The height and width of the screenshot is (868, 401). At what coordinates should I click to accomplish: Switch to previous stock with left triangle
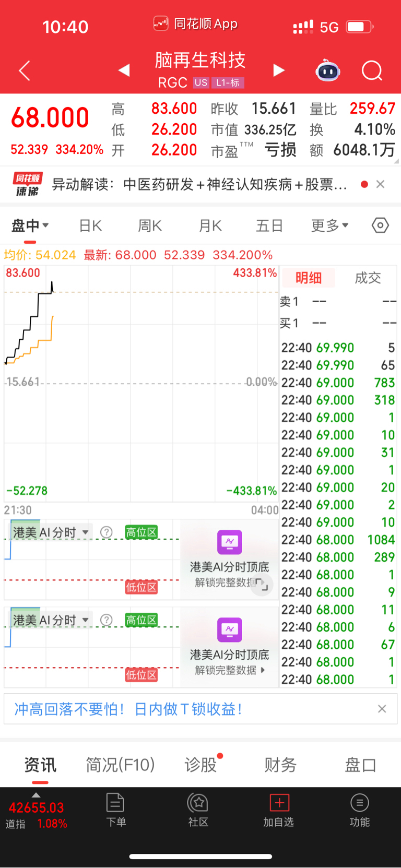click(124, 70)
